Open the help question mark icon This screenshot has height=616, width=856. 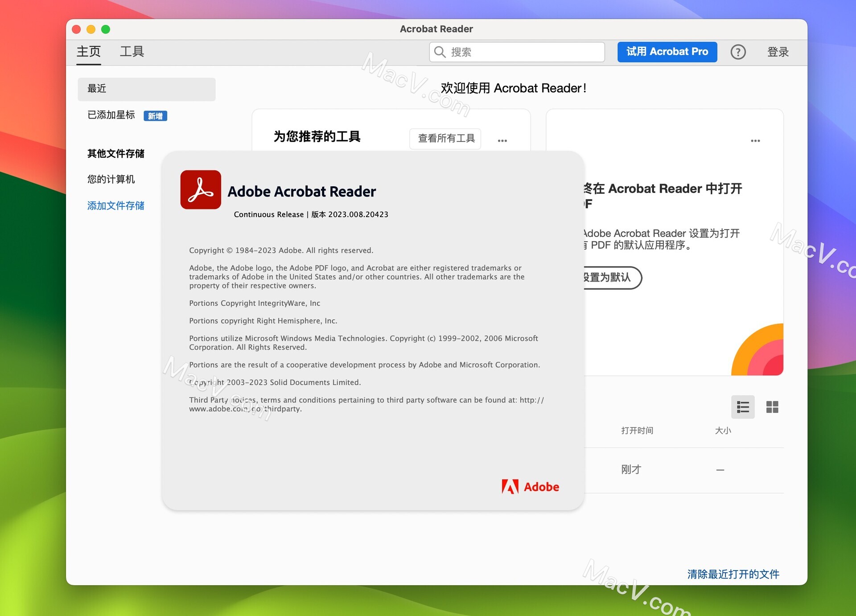[738, 52]
